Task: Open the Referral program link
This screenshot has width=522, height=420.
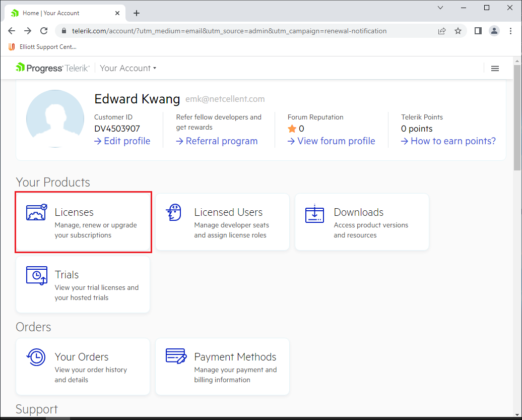Action: click(x=217, y=141)
